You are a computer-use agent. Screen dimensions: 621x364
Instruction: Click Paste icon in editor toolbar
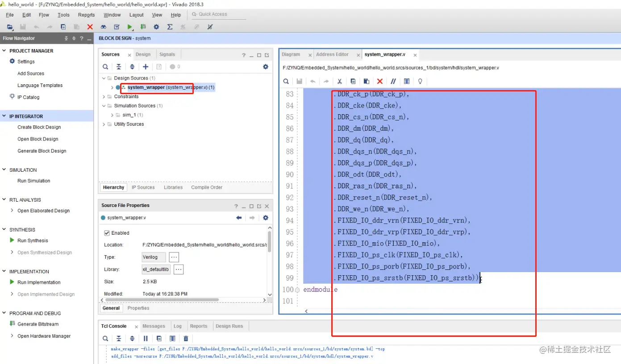click(x=366, y=81)
